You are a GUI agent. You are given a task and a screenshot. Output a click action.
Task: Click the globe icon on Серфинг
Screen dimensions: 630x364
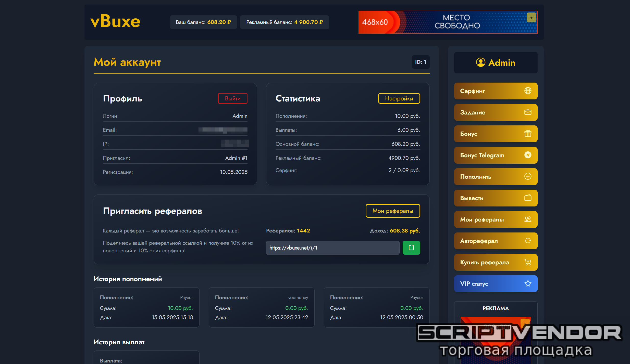[x=528, y=91]
